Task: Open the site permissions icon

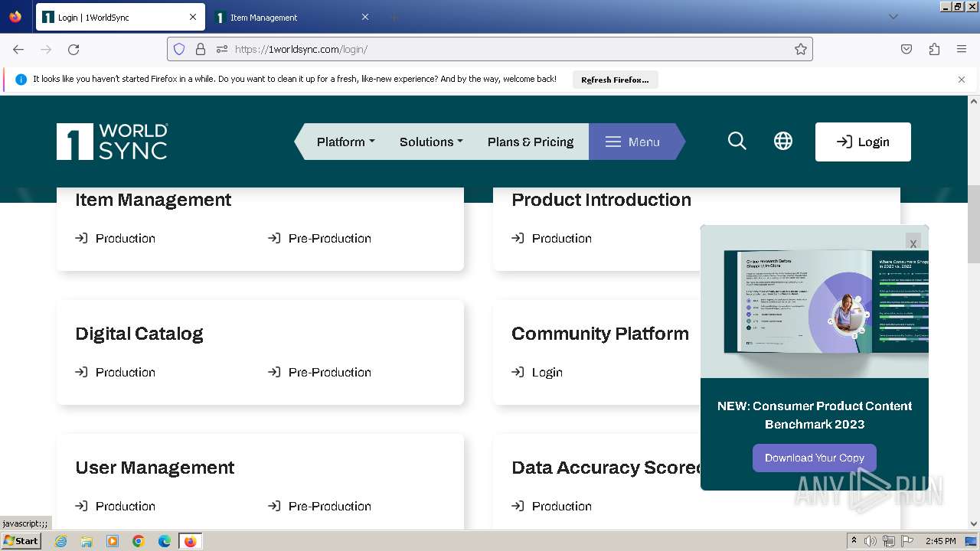Action: [222, 49]
